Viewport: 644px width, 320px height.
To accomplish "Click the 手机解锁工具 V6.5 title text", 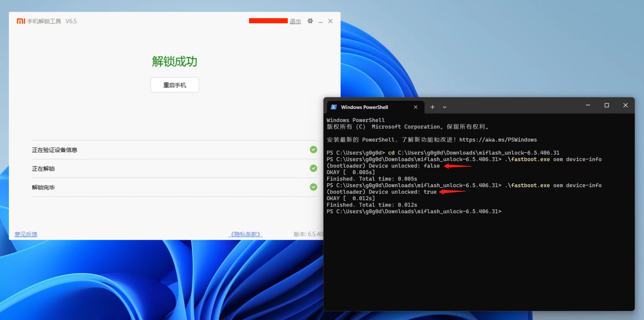I will (52, 21).
